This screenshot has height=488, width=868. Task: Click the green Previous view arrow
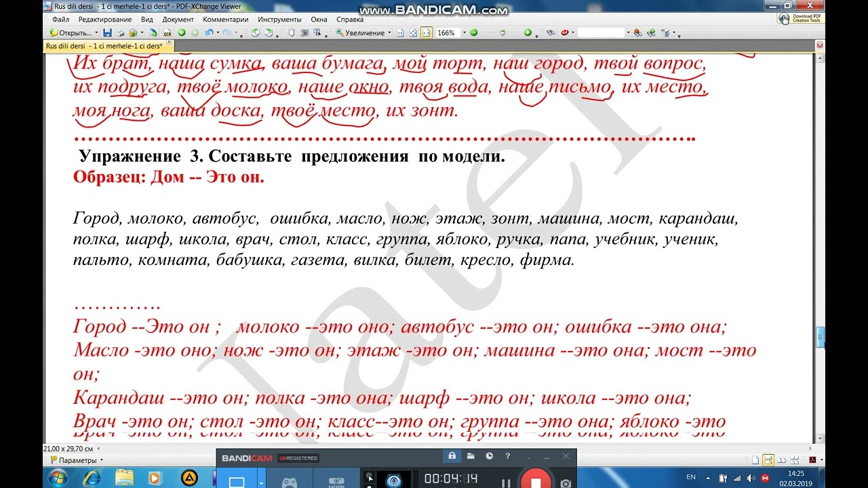[x=182, y=33]
